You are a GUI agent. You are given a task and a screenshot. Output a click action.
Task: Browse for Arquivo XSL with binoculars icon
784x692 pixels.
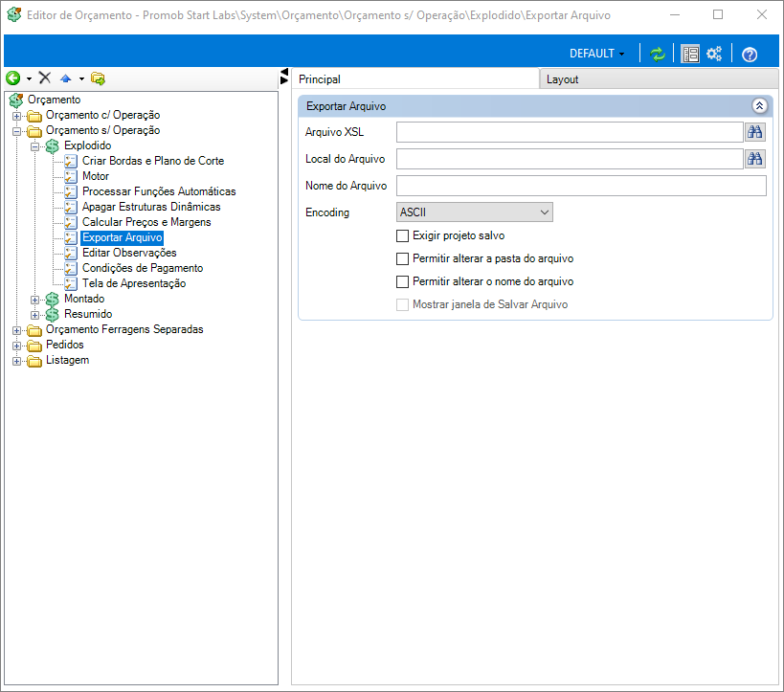pyautogui.click(x=755, y=132)
